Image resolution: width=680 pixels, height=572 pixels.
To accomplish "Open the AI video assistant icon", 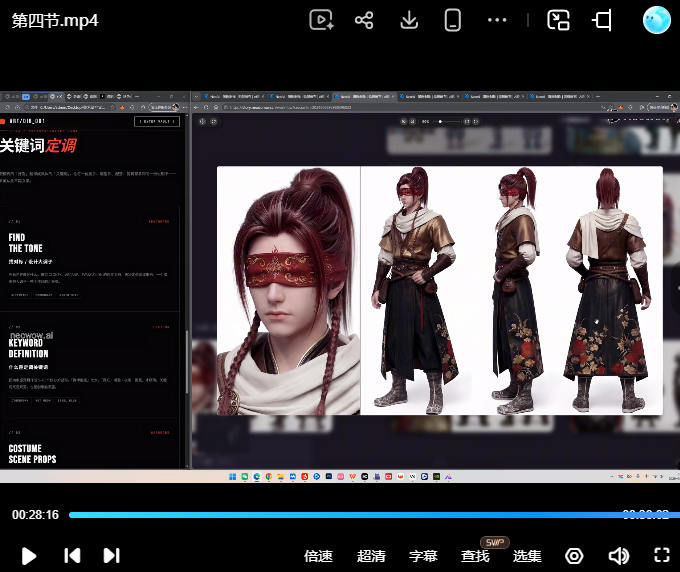I will [321, 20].
